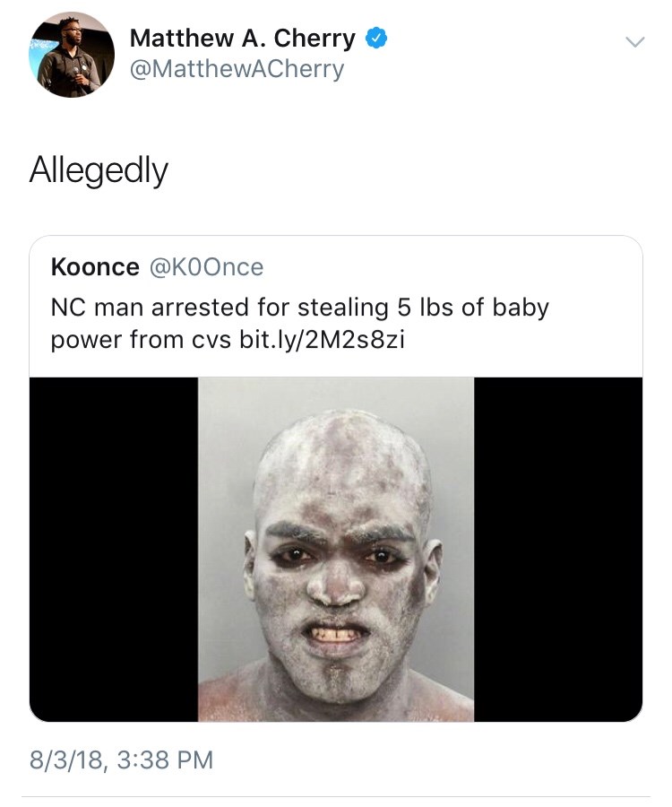The image size is (672, 807).
Task: Expand the tweet options chevron
Action: tap(634, 41)
